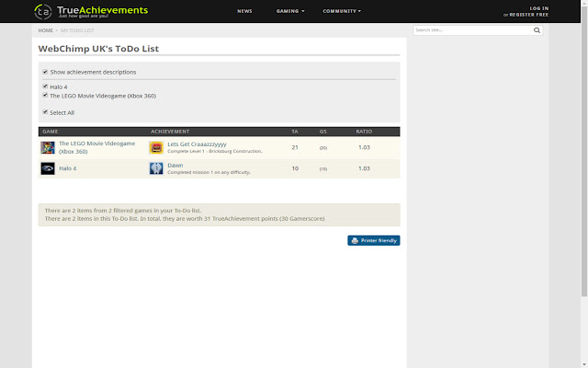Sort by the Ratio column header
The image size is (588, 368).
click(x=364, y=132)
